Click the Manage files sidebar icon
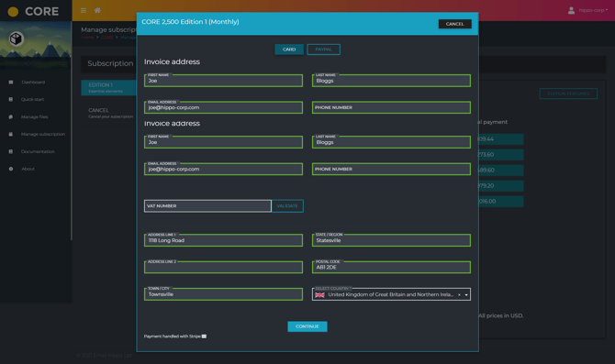Image resolution: width=615 pixels, height=364 pixels. coord(11,116)
